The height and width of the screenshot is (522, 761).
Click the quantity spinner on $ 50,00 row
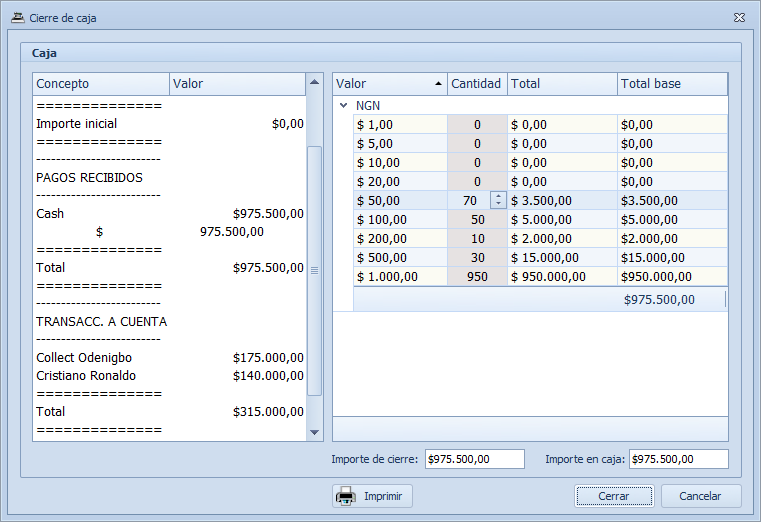497,201
